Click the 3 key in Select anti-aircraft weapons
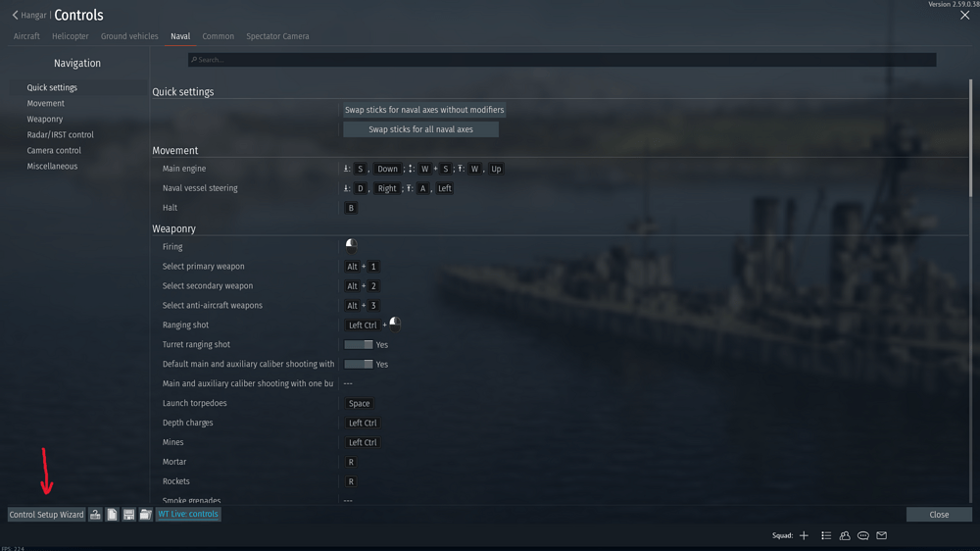 pos(373,305)
